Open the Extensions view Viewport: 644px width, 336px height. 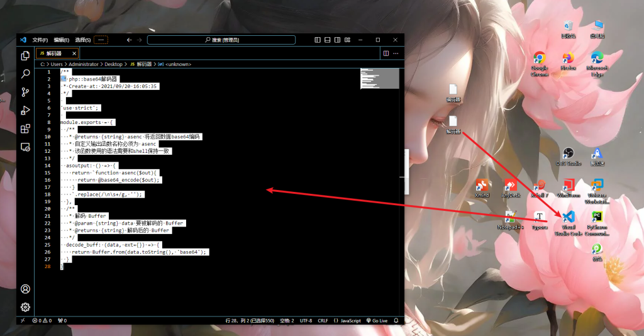25,128
